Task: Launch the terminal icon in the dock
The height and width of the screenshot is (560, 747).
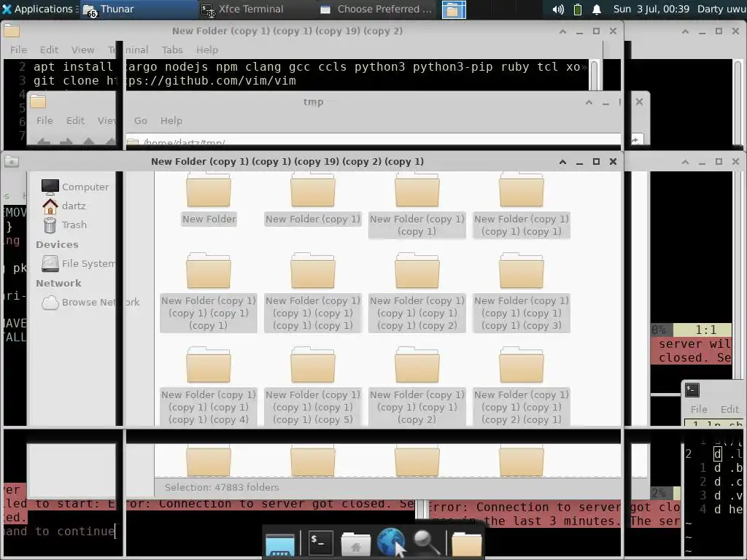Action: pos(320,542)
